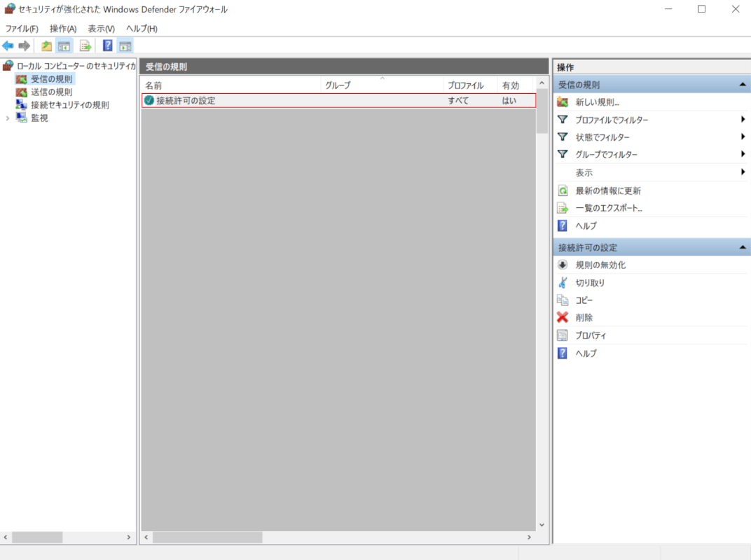Click the 新しい規則 icon in actions
Viewport: 751px width, 560px height.
click(562, 102)
